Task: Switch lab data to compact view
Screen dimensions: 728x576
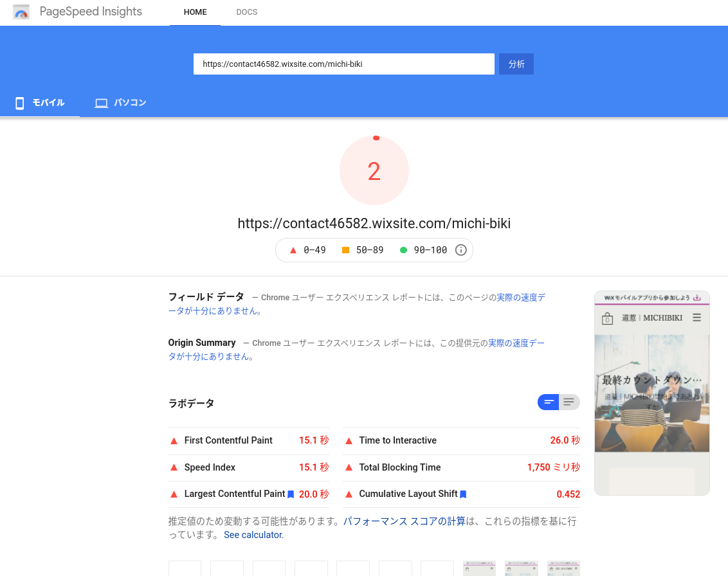Action: point(549,402)
